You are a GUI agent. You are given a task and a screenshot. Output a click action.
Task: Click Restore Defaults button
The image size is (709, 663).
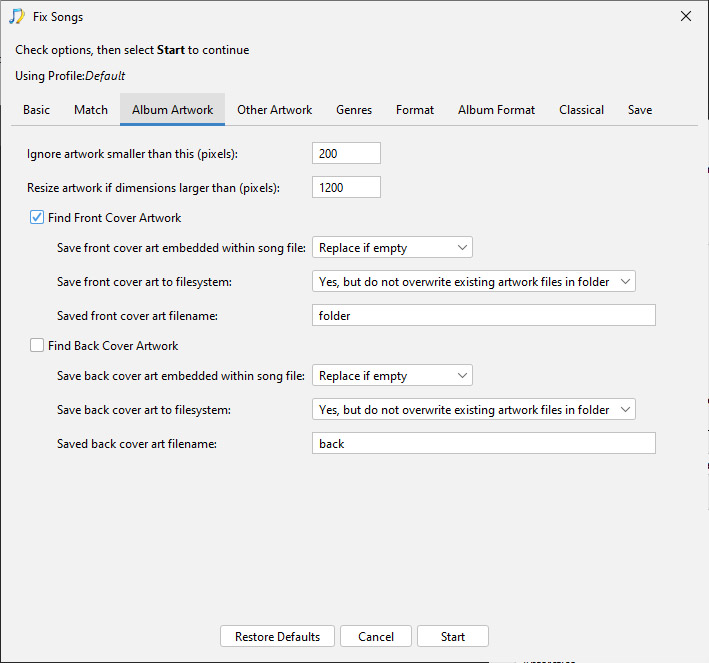click(x=277, y=636)
